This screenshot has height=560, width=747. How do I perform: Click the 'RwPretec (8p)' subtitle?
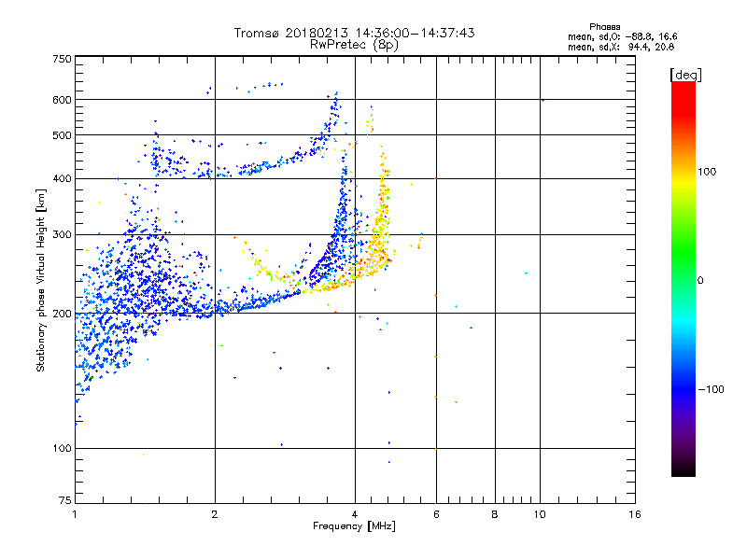tap(354, 45)
